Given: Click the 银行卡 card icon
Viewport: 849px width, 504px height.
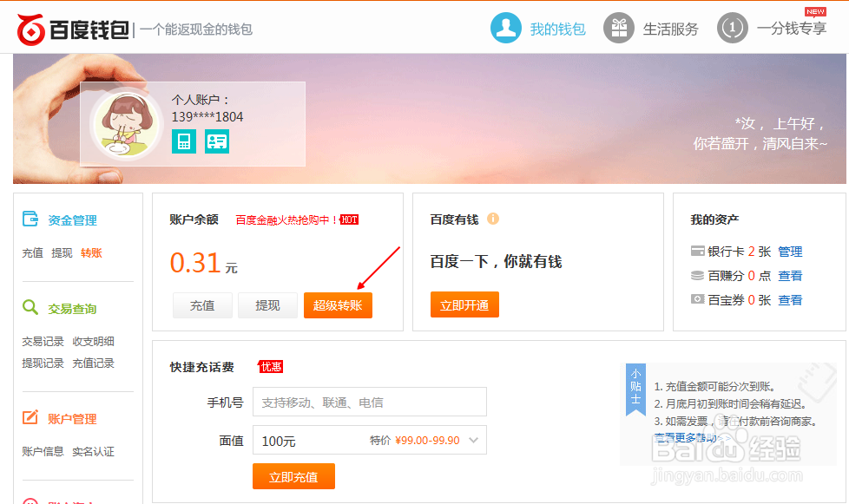Looking at the screenshot, I should (697, 251).
